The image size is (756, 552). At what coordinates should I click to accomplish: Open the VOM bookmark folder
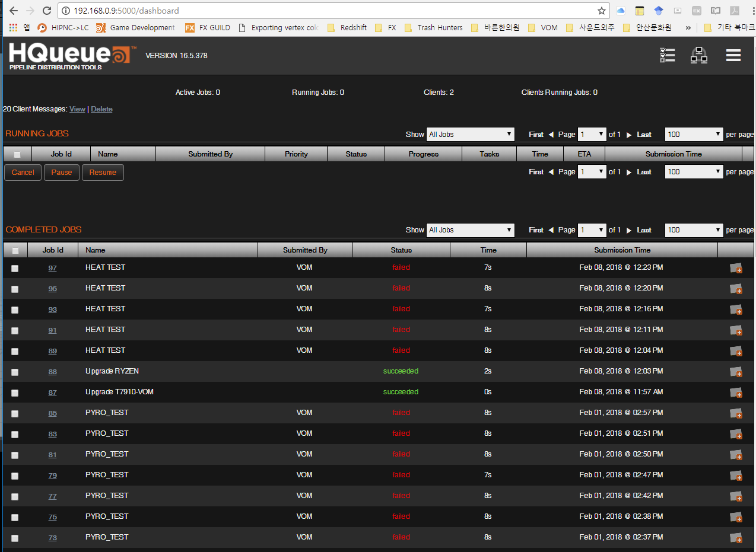pyautogui.click(x=542, y=27)
